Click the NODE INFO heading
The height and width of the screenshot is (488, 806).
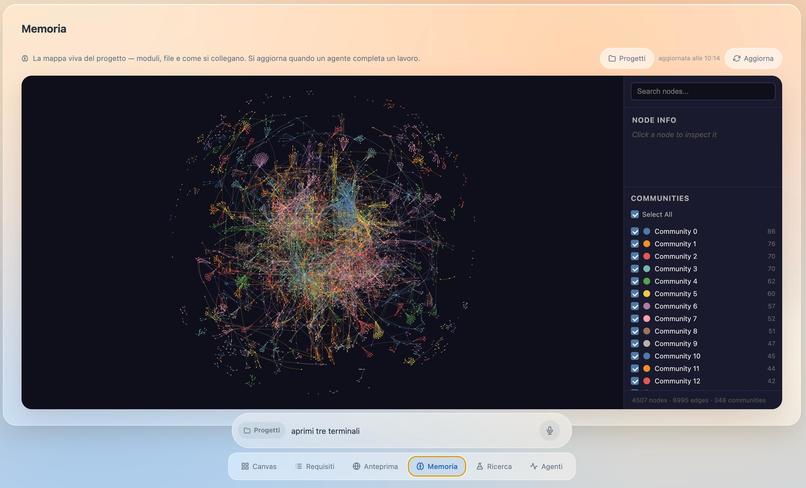[654, 120]
